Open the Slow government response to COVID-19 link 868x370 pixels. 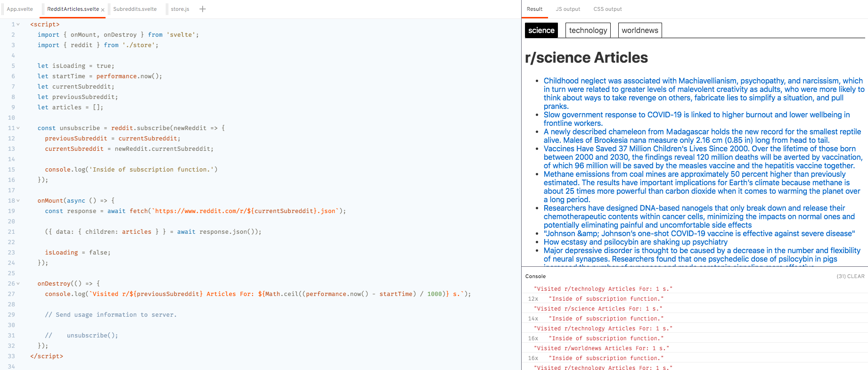tap(697, 119)
